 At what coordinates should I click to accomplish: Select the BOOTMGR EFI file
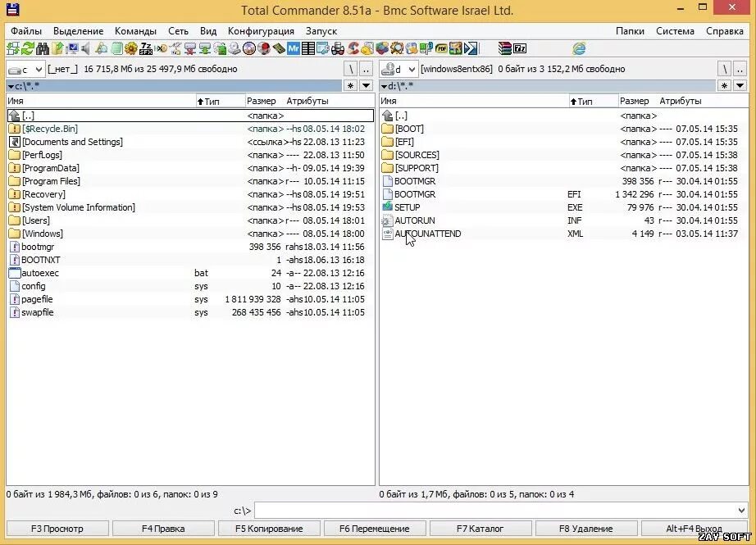point(563,195)
